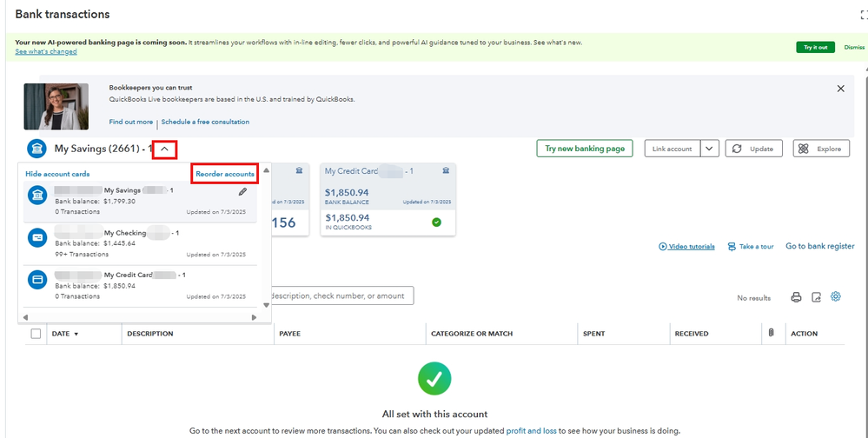
Task: Click the Link account button
Action: tap(672, 149)
